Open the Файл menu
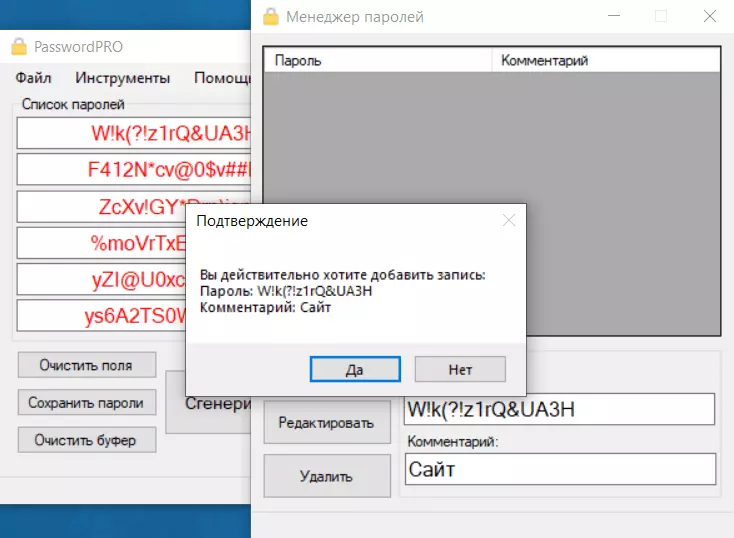 tap(34, 78)
